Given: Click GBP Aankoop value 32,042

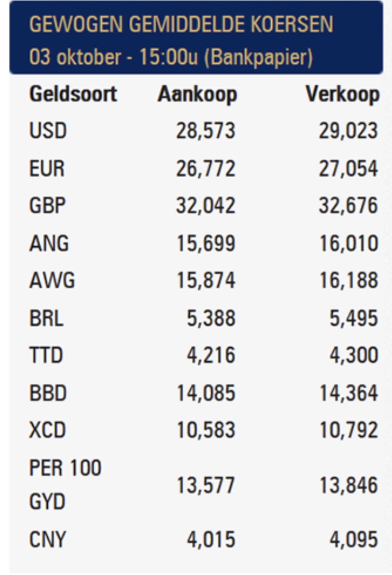Looking at the screenshot, I should (205, 207).
